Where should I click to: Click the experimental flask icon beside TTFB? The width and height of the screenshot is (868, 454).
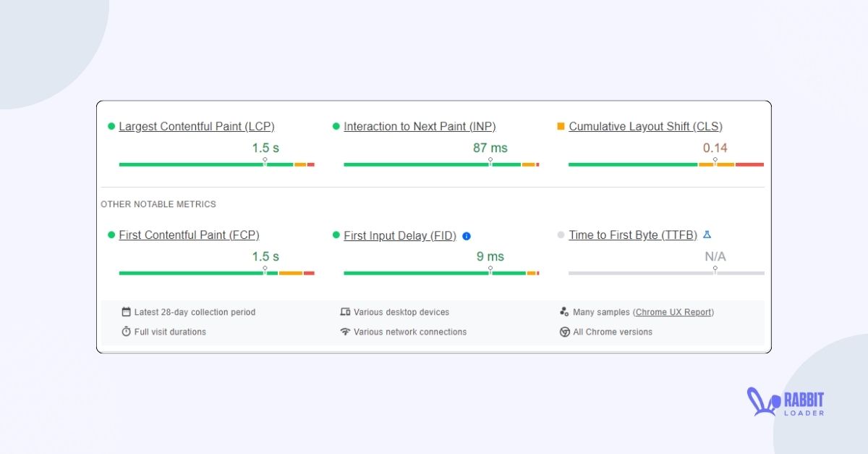point(707,234)
